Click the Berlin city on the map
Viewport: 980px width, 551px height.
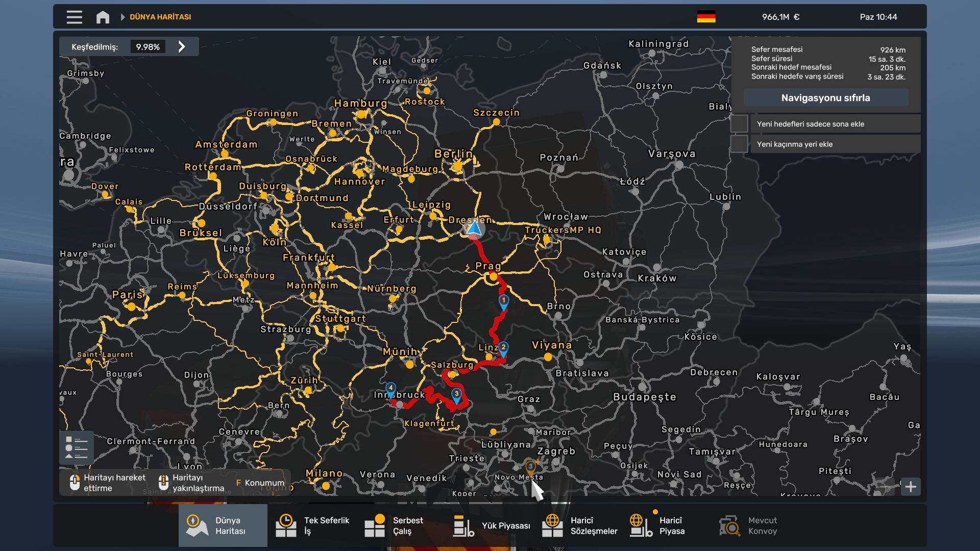457,165
